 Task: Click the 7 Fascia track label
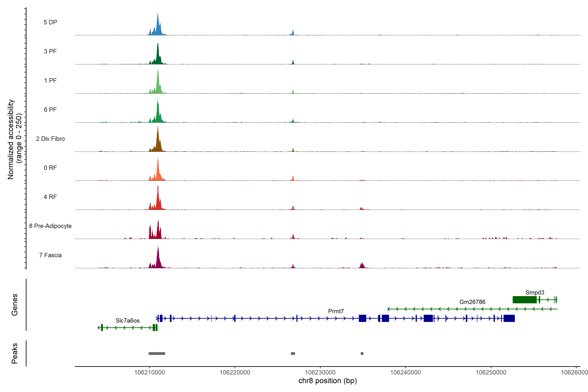click(x=50, y=255)
